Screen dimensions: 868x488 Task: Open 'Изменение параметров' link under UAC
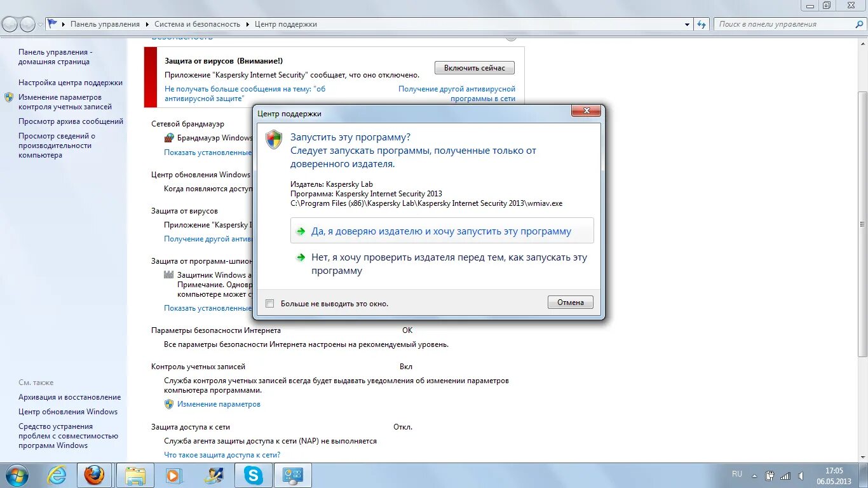pyautogui.click(x=219, y=404)
